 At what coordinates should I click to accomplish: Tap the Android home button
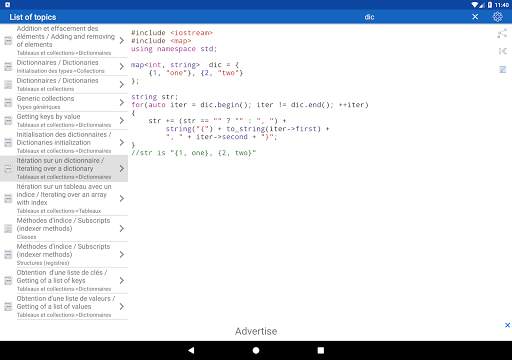256,350
